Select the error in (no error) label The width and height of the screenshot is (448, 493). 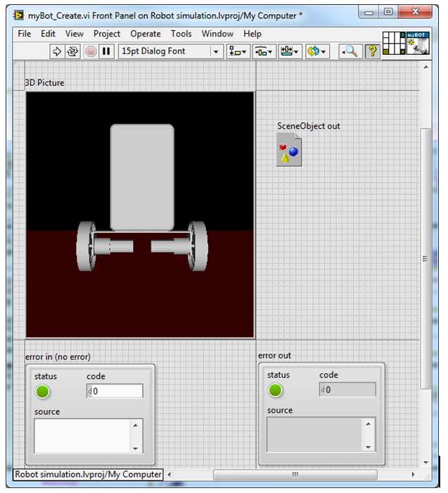pyautogui.click(x=58, y=357)
